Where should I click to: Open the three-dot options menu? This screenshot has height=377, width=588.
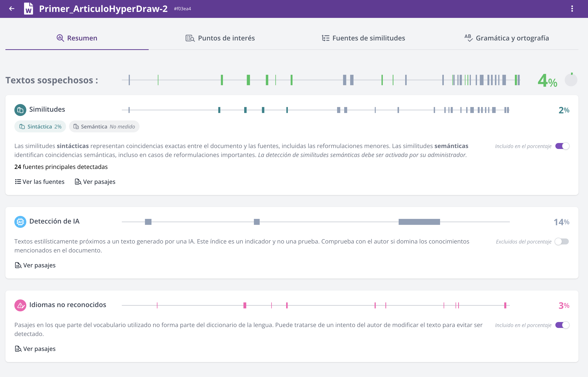click(572, 9)
